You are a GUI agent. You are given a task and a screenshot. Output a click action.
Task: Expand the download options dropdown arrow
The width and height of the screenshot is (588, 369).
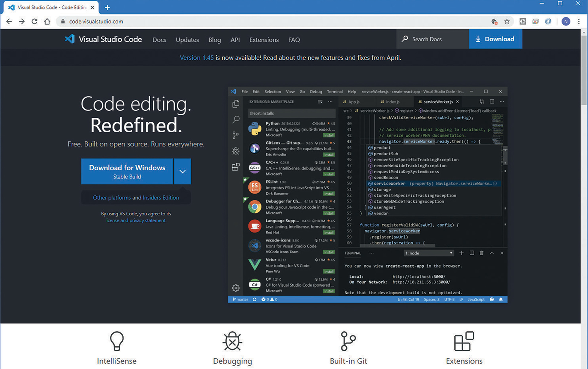point(182,171)
